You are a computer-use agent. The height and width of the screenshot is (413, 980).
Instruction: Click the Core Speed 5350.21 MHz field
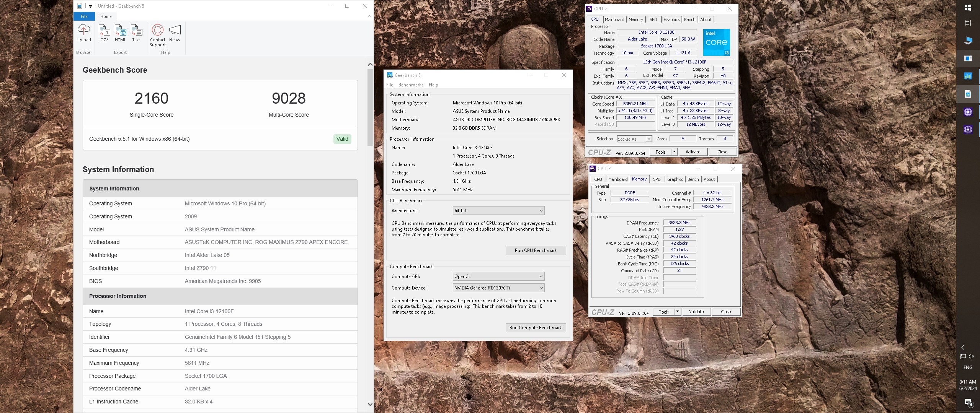point(635,104)
